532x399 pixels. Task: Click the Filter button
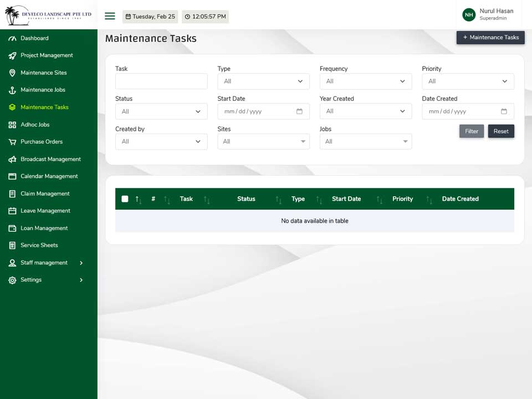(x=471, y=131)
